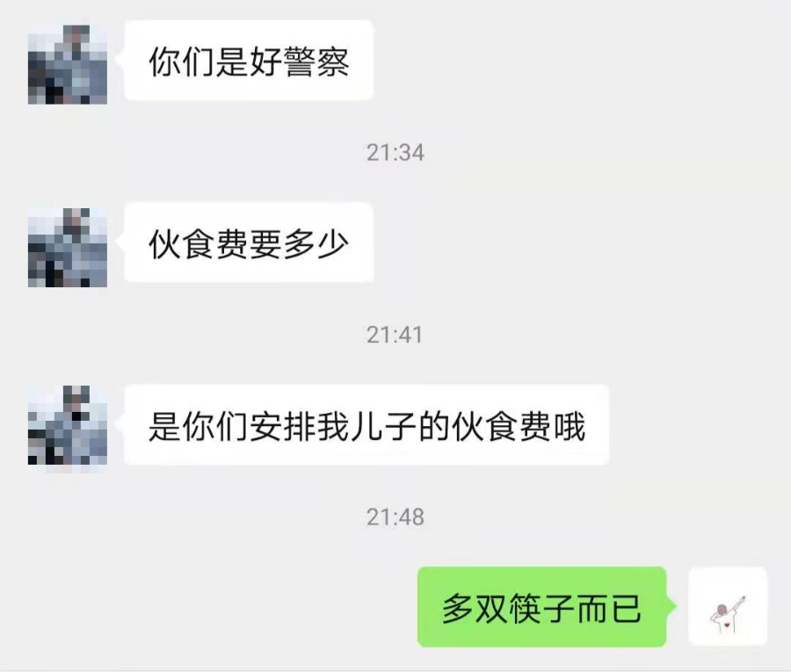Tap the green 多双筷子而已 reply bubble

(542, 607)
